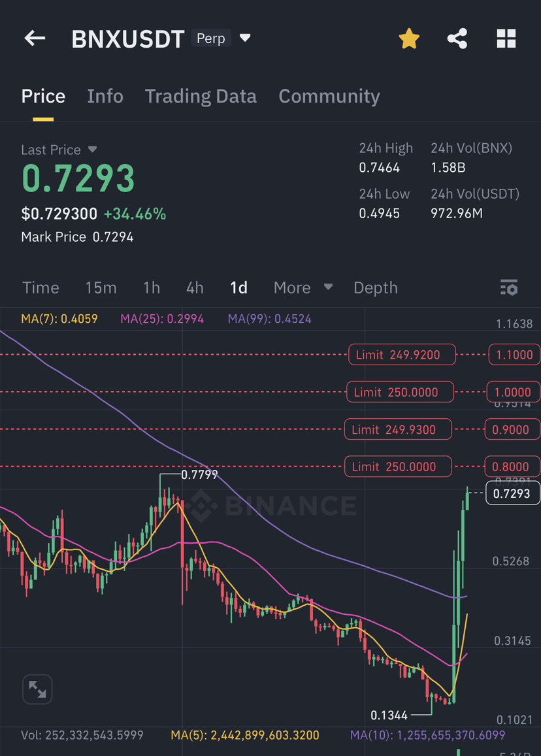Tap the 1.1000 order price label

click(x=514, y=354)
